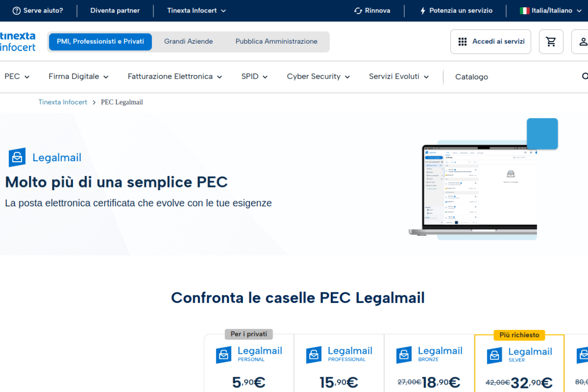
Task: Switch to Grandi Aziende segment
Action: [x=188, y=41]
